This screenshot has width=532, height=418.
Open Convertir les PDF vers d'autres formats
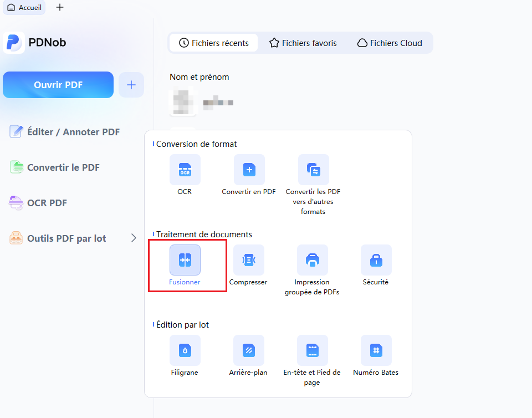coord(313,169)
